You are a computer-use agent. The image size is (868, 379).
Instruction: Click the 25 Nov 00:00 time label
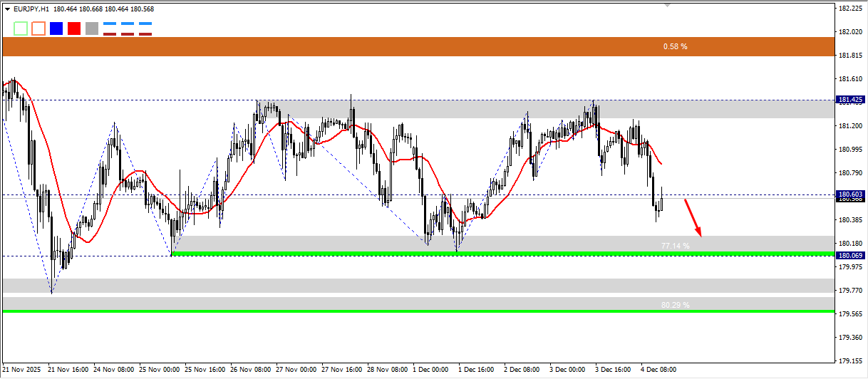point(160,370)
